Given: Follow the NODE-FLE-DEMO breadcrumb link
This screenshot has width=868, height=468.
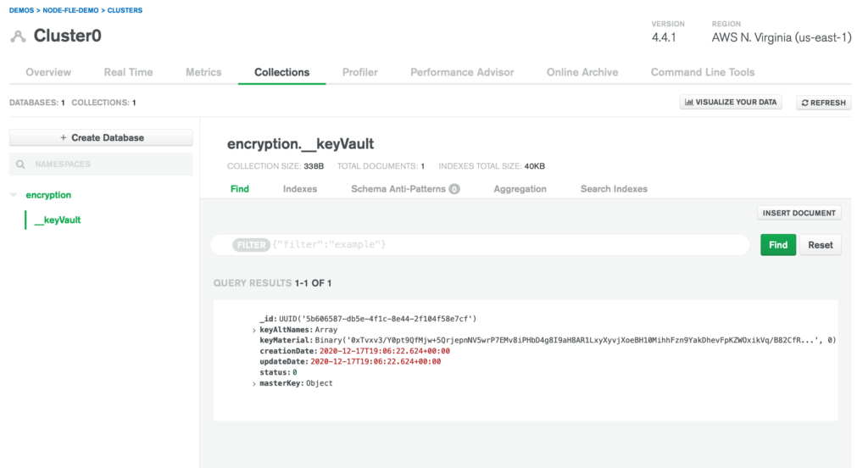Looking at the screenshot, I should point(70,10).
